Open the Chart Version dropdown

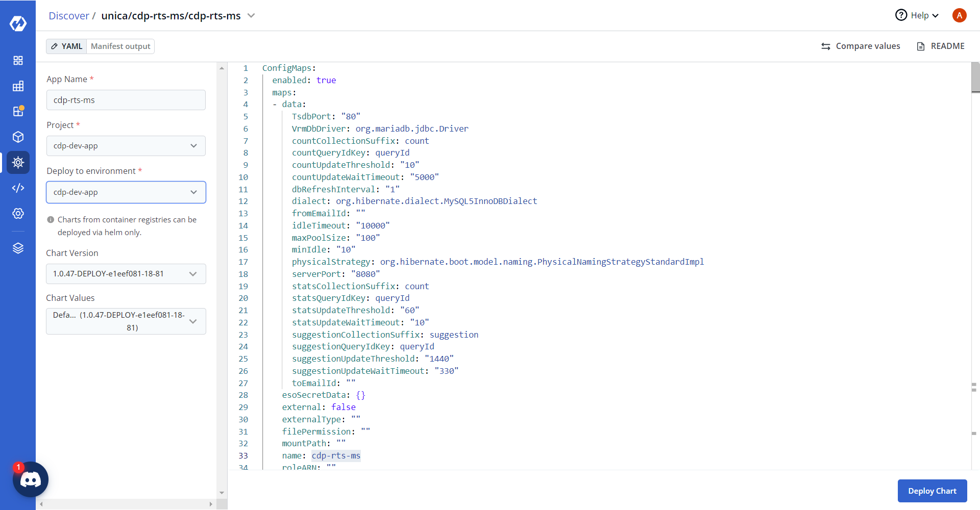tap(126, 274)
